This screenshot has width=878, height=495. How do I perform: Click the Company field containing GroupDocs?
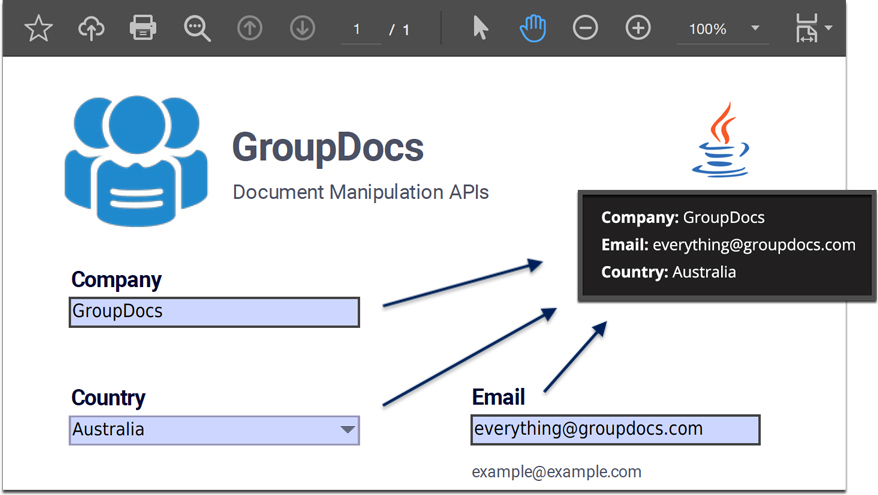(x=213, y=312)
